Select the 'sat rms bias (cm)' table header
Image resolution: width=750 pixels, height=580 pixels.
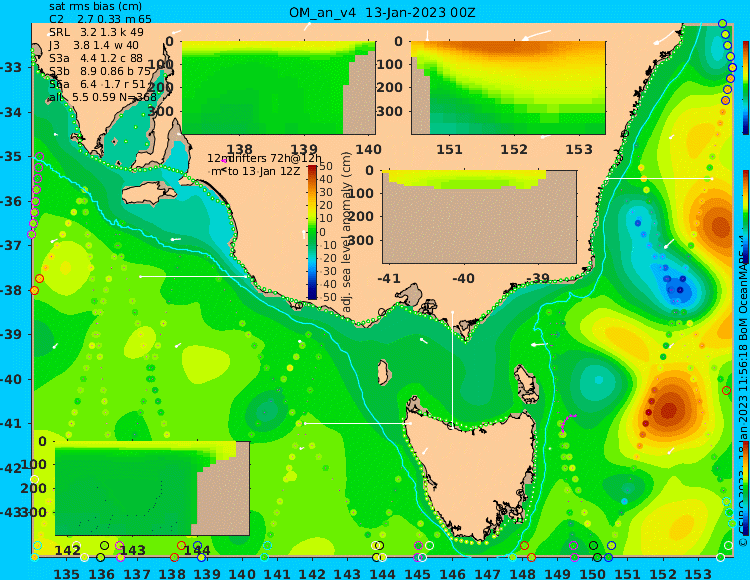click(x=95, y=7)
